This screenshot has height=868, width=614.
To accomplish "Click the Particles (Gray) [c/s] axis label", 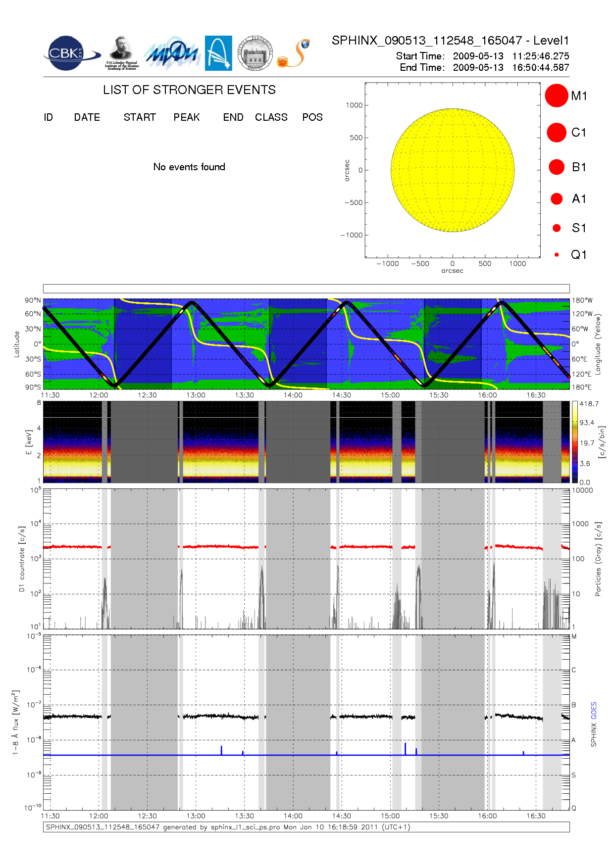I will [598, 559].
